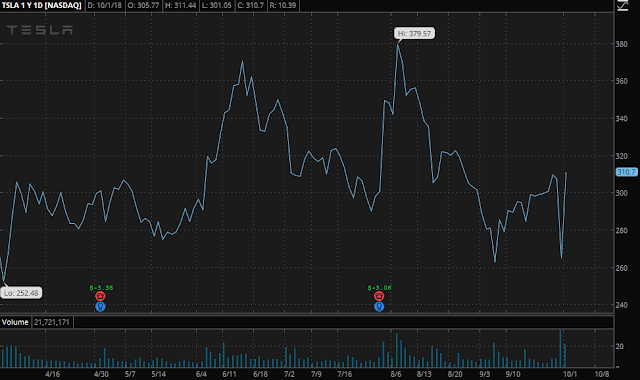Click the 280 price axis label
The width and height of the screenshot is (640, 380).
click(x=622, y=231)
